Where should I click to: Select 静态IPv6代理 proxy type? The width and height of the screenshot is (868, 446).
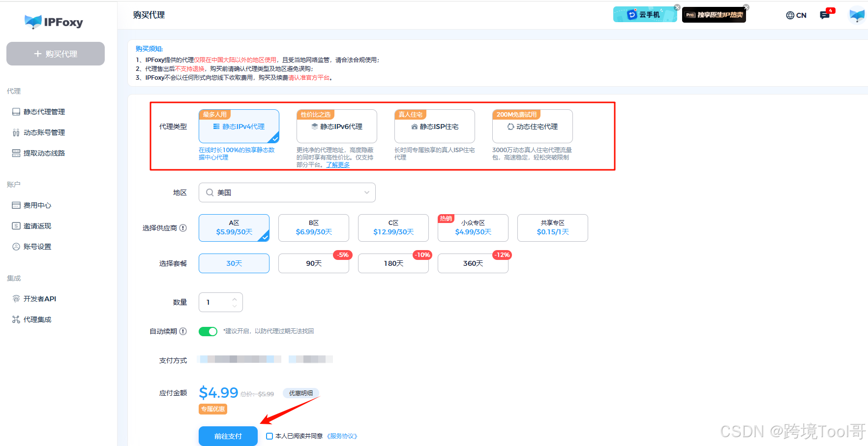(337, 127)
